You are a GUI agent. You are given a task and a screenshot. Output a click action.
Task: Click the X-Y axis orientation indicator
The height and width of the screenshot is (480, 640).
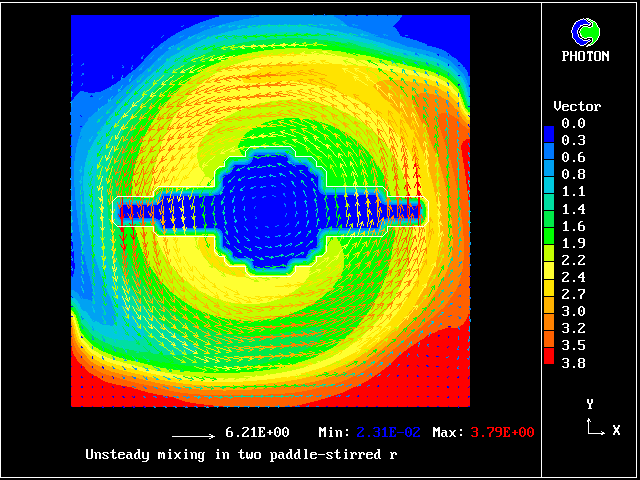[595, 420]
